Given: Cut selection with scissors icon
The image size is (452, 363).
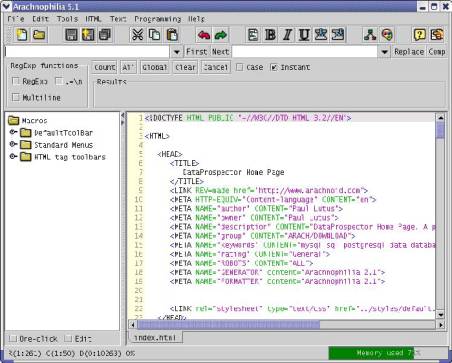Looking at the screenshot, I should (x=137, y=35).
